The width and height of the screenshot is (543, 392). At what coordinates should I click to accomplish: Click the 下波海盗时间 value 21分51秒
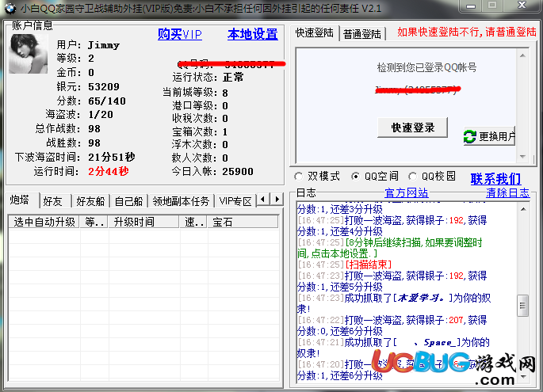(x=112, y=157)
